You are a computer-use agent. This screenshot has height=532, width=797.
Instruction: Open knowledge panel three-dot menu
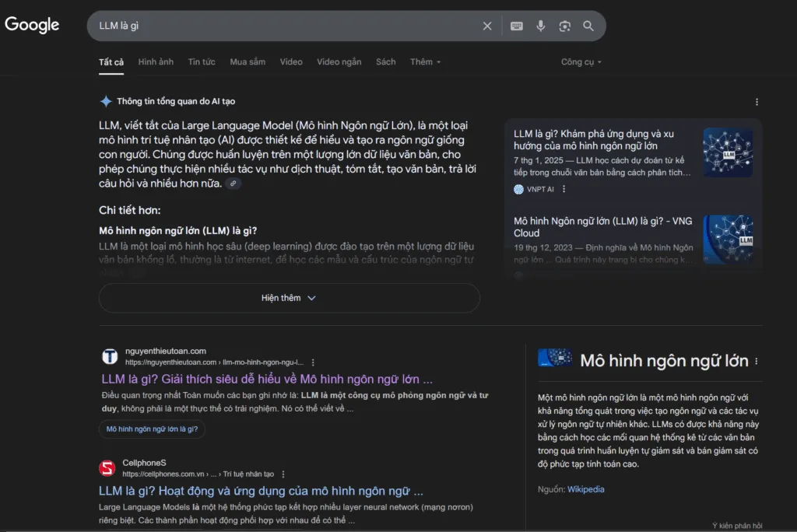[757, 361]
